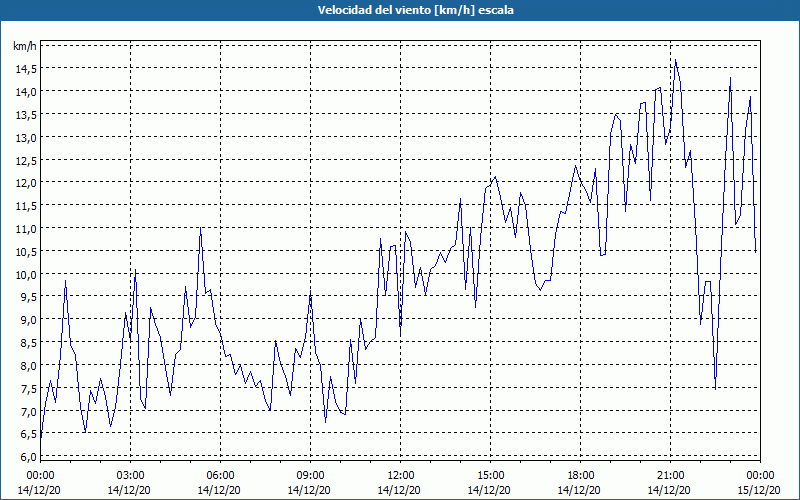
Task: Click the "15:00" time label
Action: pyautogui.click(x=490, y=476)
